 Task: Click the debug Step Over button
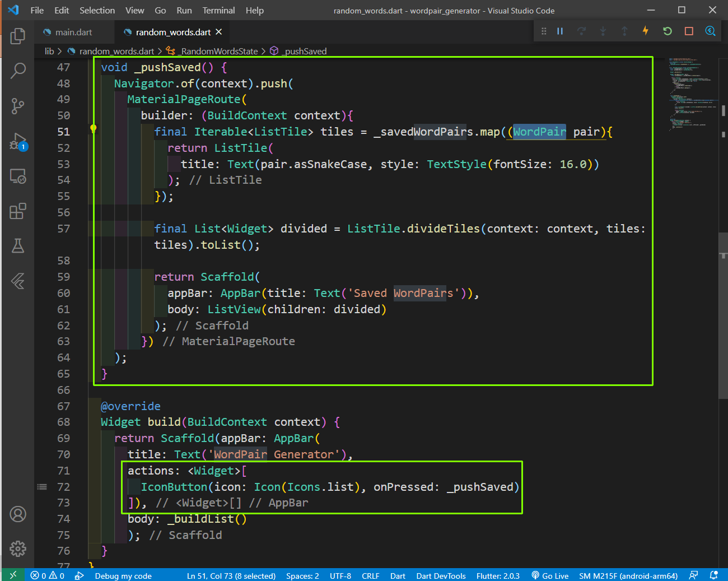point(582,31)
